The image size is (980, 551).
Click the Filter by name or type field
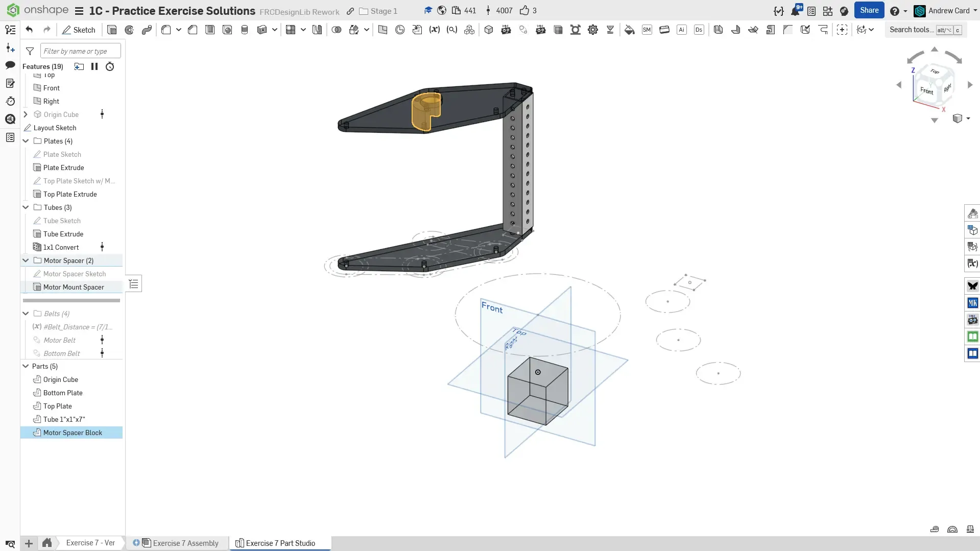click(x=80, y=51)
